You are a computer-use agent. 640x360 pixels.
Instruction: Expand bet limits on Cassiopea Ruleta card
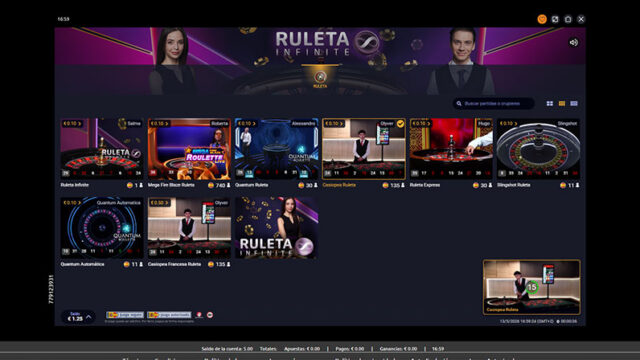pos(334,123)
